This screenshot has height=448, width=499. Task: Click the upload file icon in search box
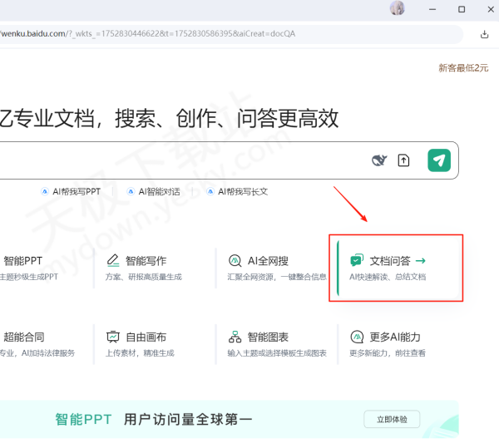click(x=403, y=160)
